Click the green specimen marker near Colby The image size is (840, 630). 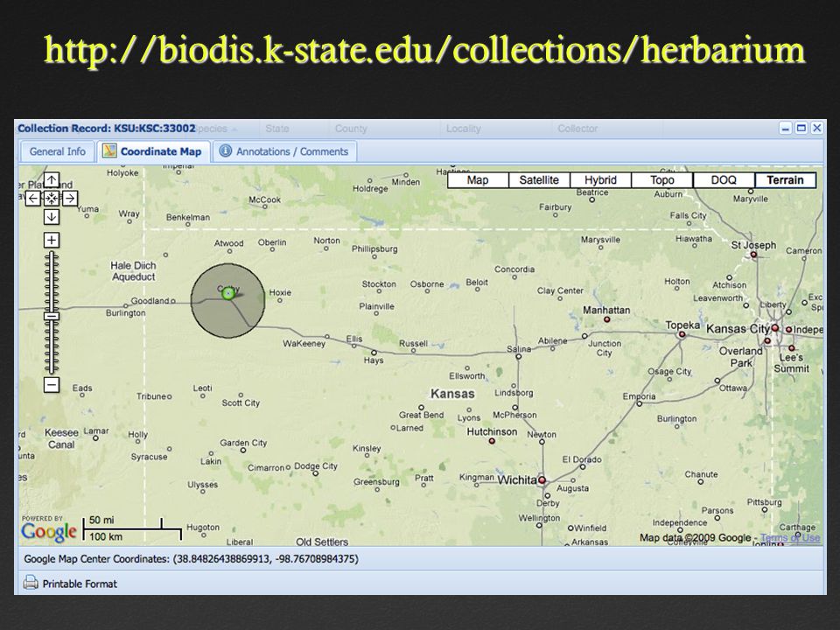click(228, 294)
